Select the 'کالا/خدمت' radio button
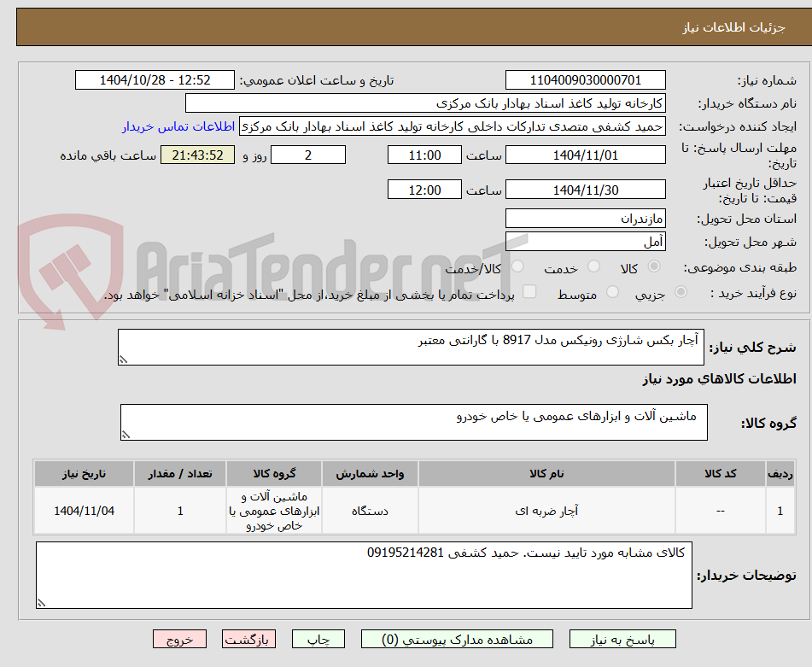 click(x=517, y=266)
